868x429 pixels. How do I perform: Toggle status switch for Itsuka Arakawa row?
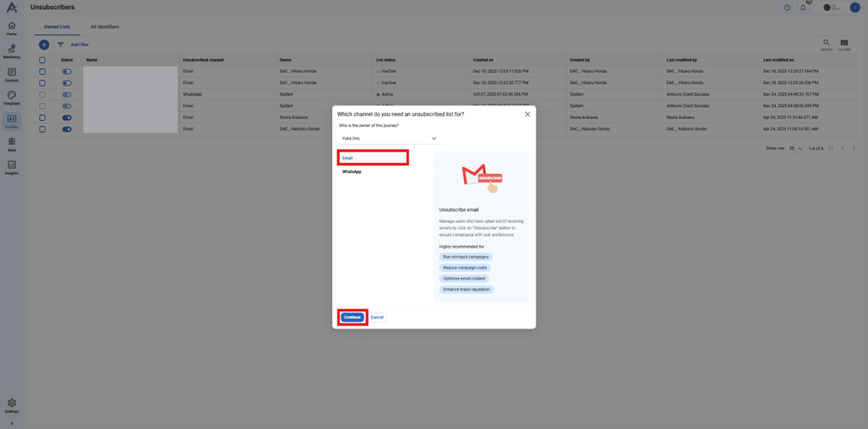coord(67,117)
